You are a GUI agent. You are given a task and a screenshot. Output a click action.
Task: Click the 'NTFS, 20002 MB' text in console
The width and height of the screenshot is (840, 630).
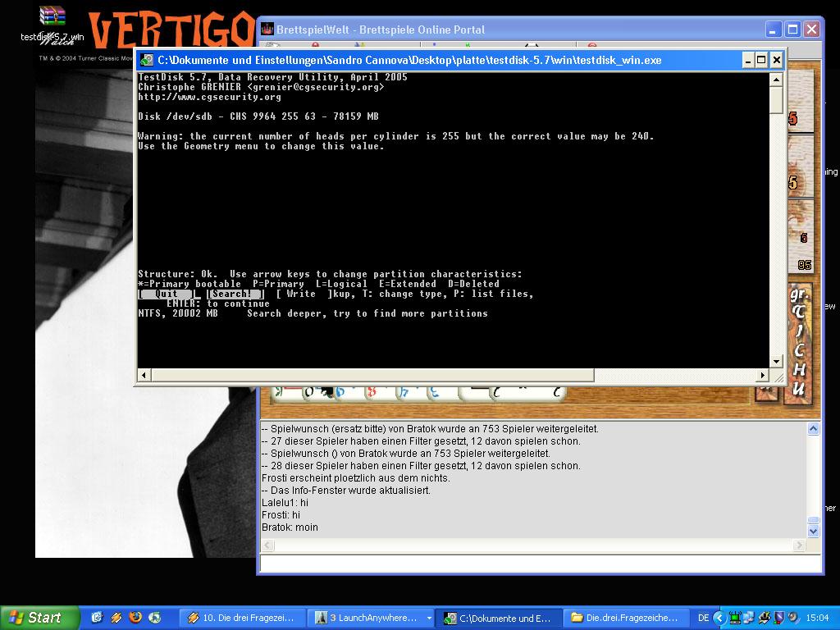point(178,313)
